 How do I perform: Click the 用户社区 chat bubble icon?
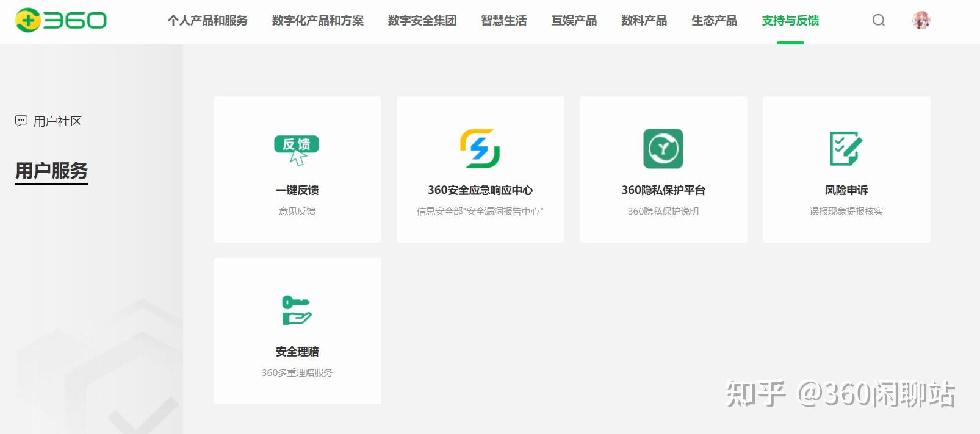(21, 121)
